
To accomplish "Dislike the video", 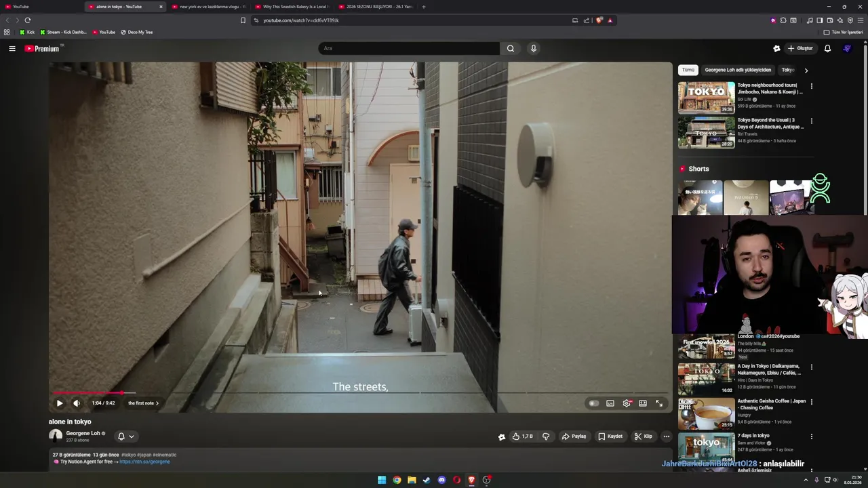I will click(546, 436).
